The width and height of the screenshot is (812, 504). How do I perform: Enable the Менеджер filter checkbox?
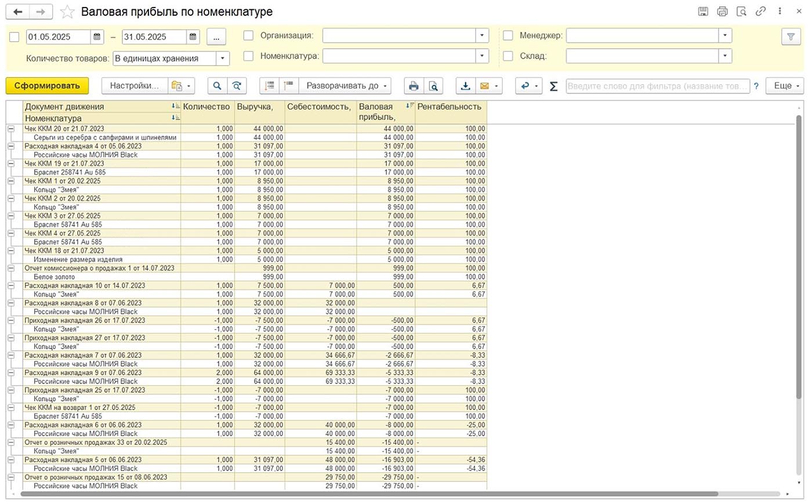point(507,35)
